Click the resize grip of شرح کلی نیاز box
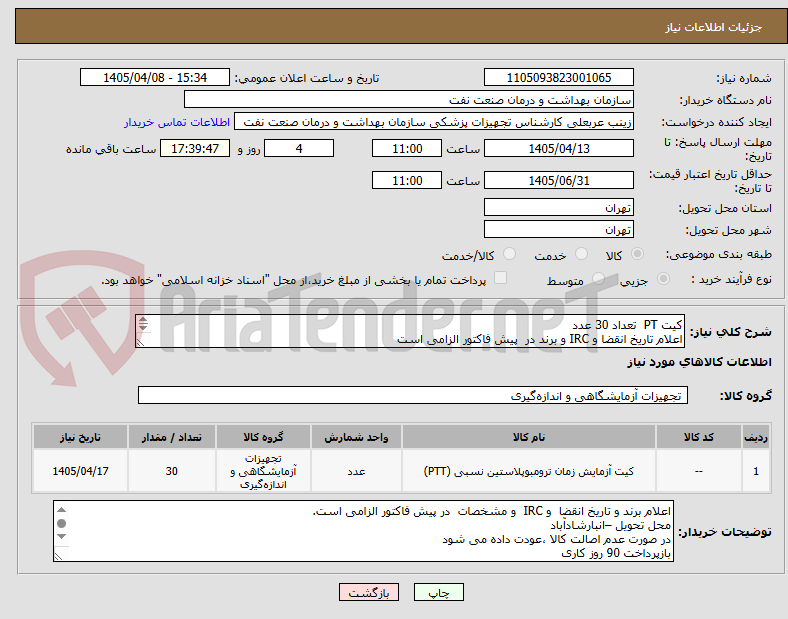The height and width of the screenshot is (619, 788). tap(141, 342)
